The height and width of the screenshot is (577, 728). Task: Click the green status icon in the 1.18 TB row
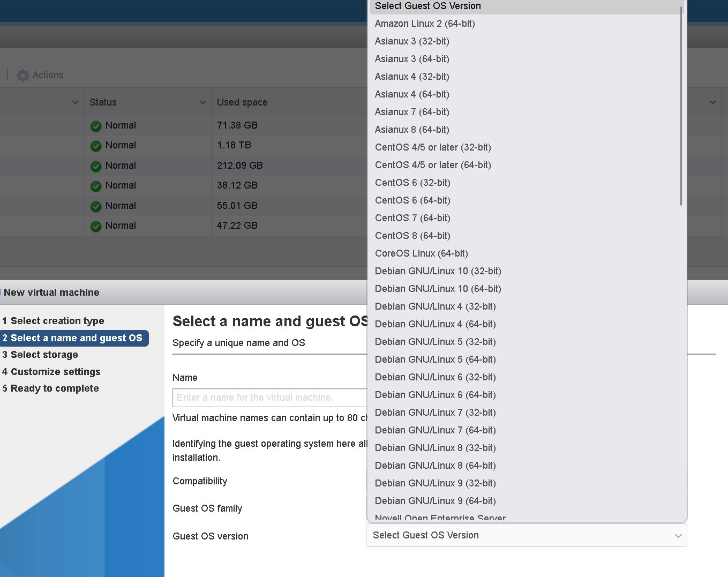(96, 146)
